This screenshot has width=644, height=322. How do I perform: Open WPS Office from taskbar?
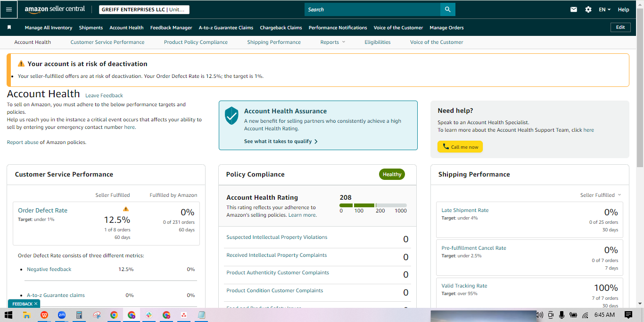[x=44, y=315]
